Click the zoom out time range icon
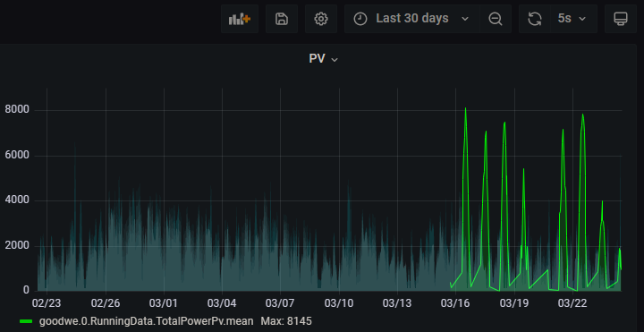 click(496, 19)
